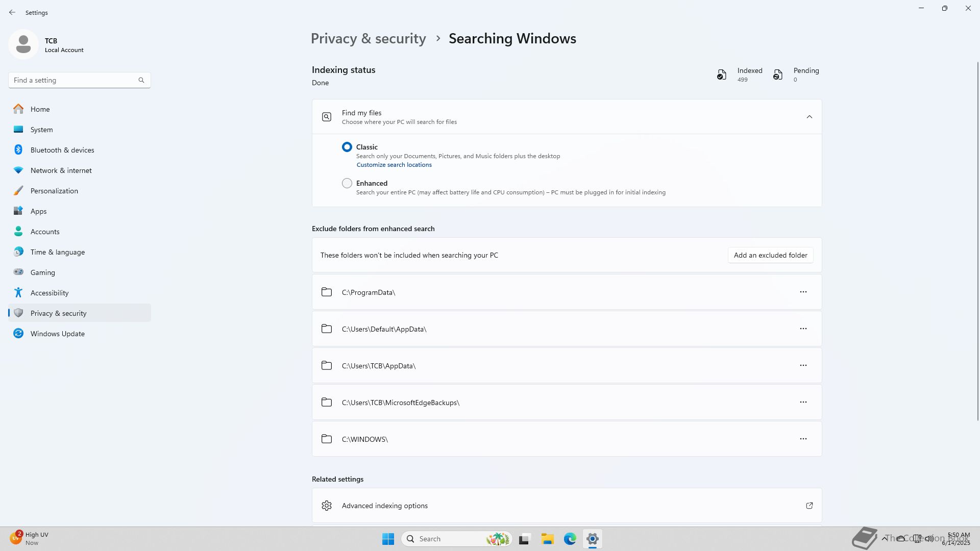Open the Bluetooth & devices section
Viewport: 980px width, 551px height.
62,150
